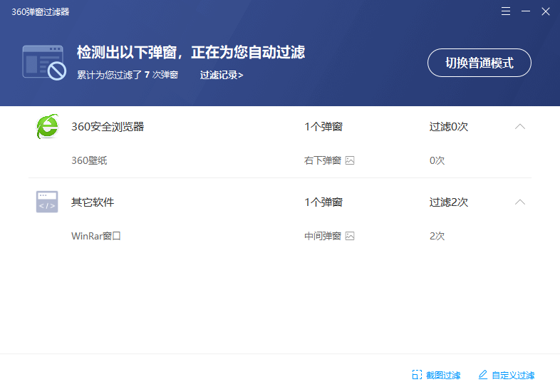Minimize the 360弹窗过滤器 window
The image size is (560, 392).
click(526, 11)
